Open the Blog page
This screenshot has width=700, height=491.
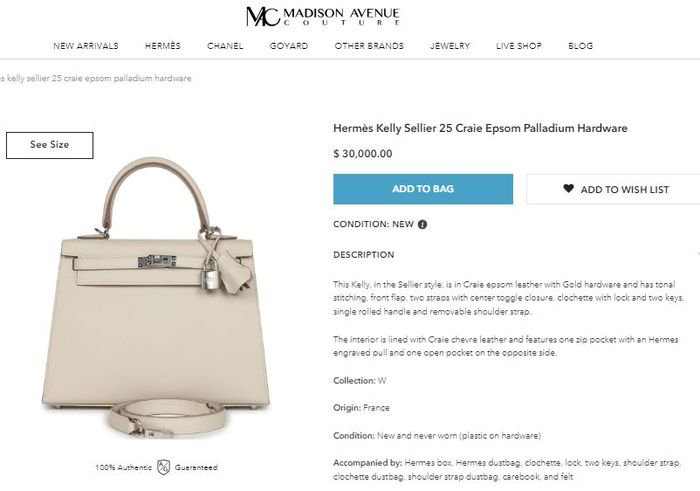[x=580, y=46]
